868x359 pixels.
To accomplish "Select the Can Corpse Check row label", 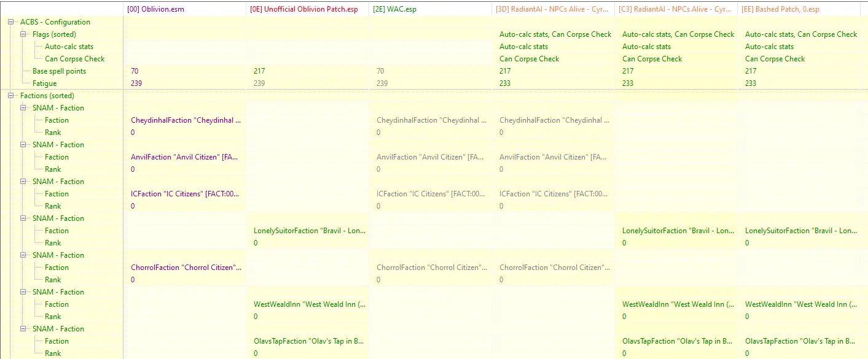I will pos(74,59).
